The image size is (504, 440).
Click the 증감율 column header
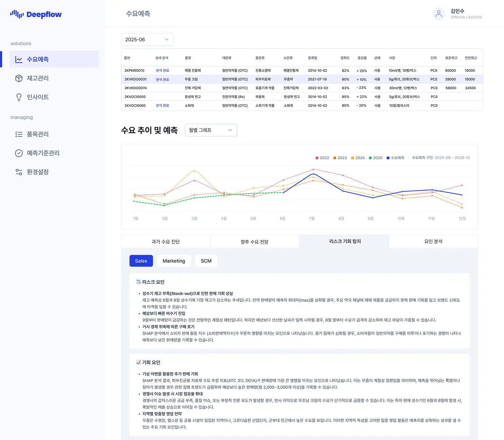pos(362,58)
